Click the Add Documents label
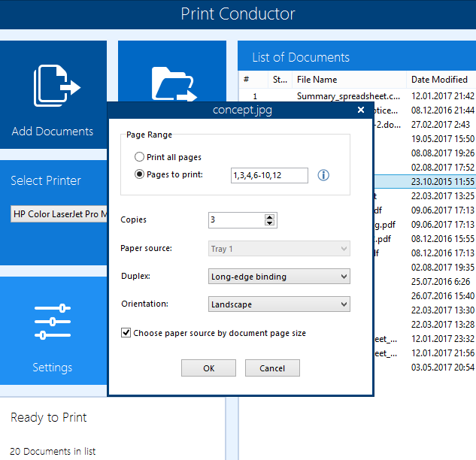 53,132
